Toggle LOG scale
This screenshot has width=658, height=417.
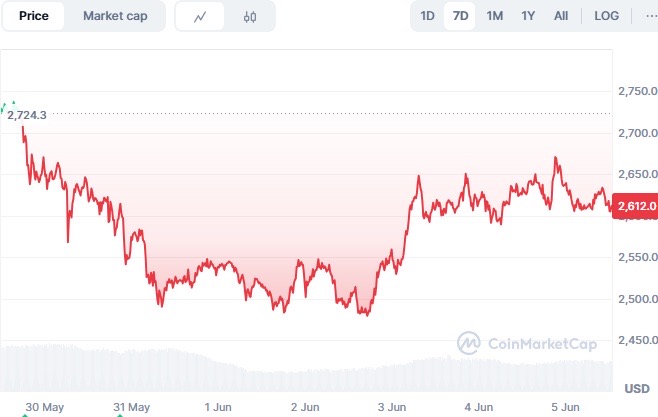point(606,16)
